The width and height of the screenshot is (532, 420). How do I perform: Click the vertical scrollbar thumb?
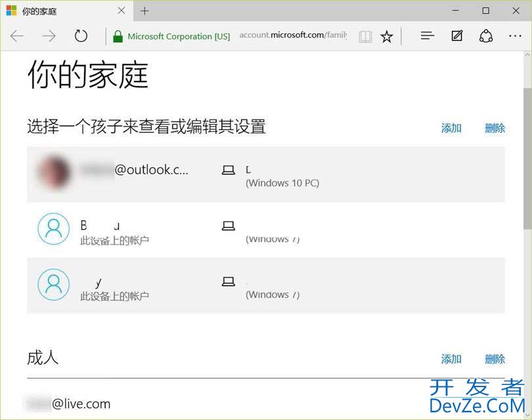tap(527, 158)
